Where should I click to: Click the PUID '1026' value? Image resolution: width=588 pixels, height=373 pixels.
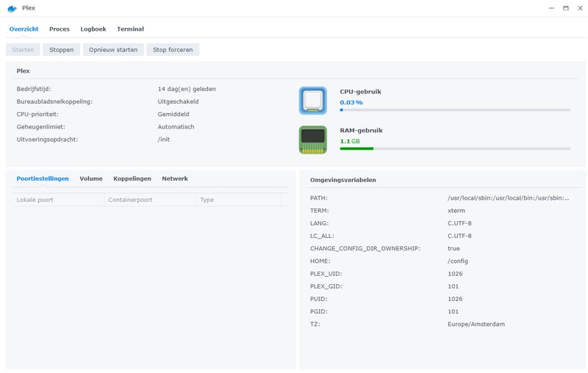pyautogui.click(x=455, y=299)
